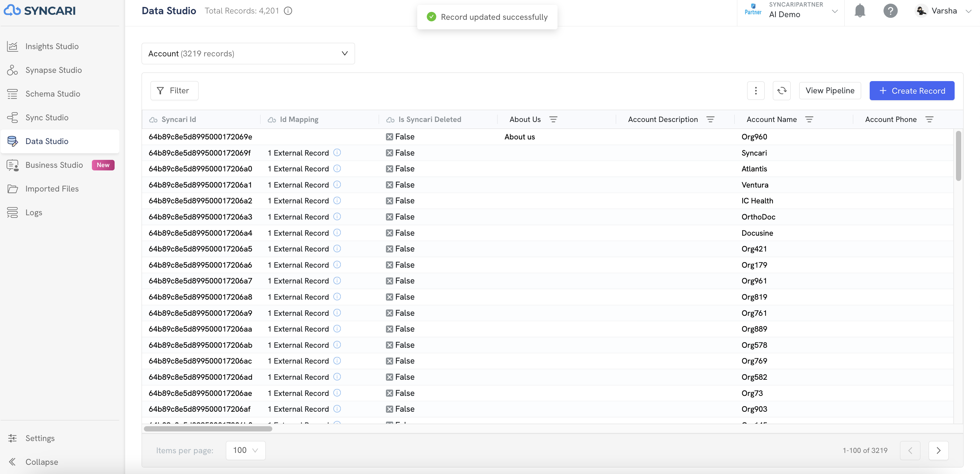Screen dimensions: 980x474
Task: Click the New badge beside Business Studio
Action: point(103,165)
